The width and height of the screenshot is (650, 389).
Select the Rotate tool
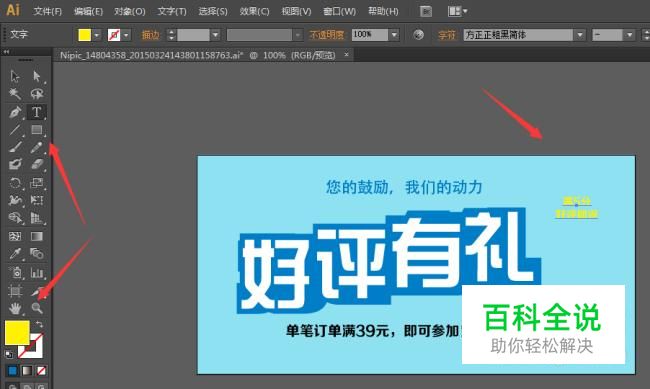pyautogui.click(x=15, y=183)
